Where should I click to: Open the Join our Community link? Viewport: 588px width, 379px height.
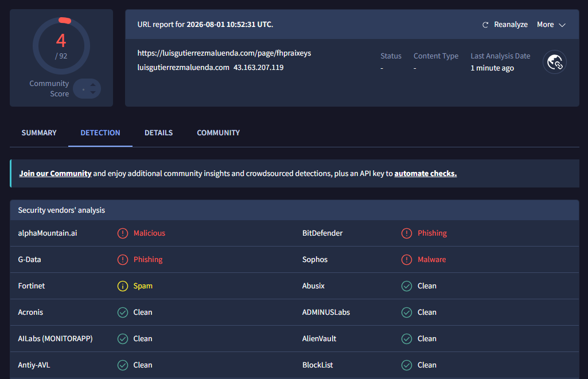55,174
